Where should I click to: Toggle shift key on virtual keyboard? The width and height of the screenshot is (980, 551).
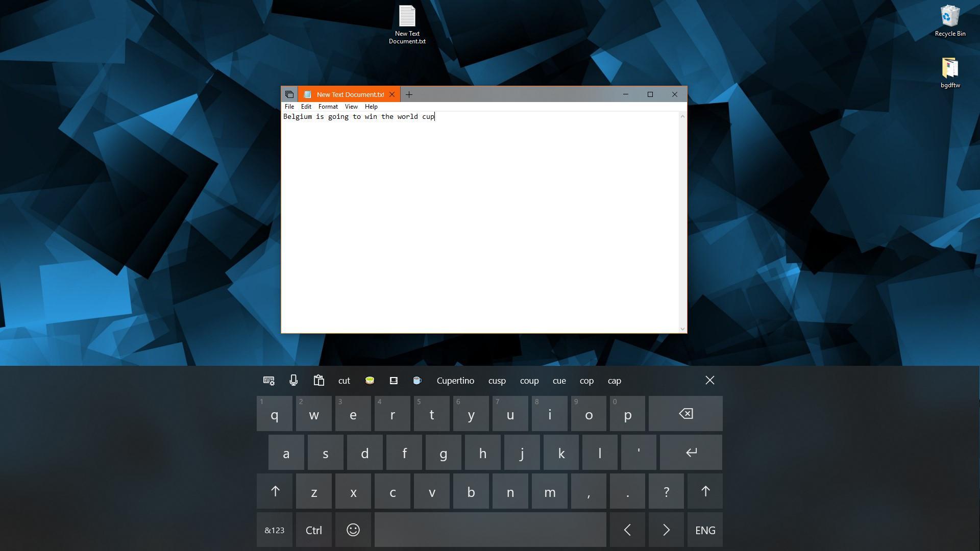(274, 491)
